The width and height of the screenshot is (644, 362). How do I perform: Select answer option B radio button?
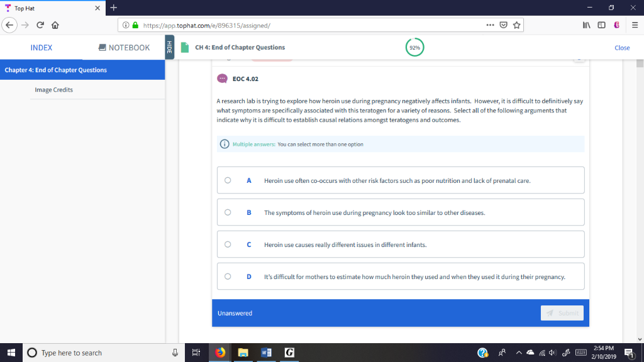point(228,212)
